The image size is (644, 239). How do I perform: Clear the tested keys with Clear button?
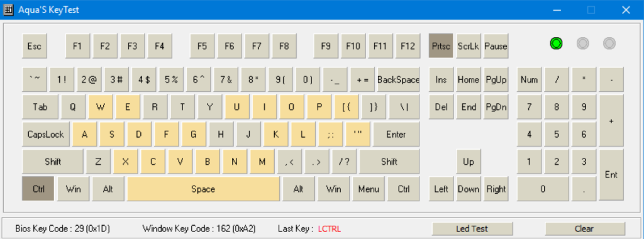(x=585, y=229)
